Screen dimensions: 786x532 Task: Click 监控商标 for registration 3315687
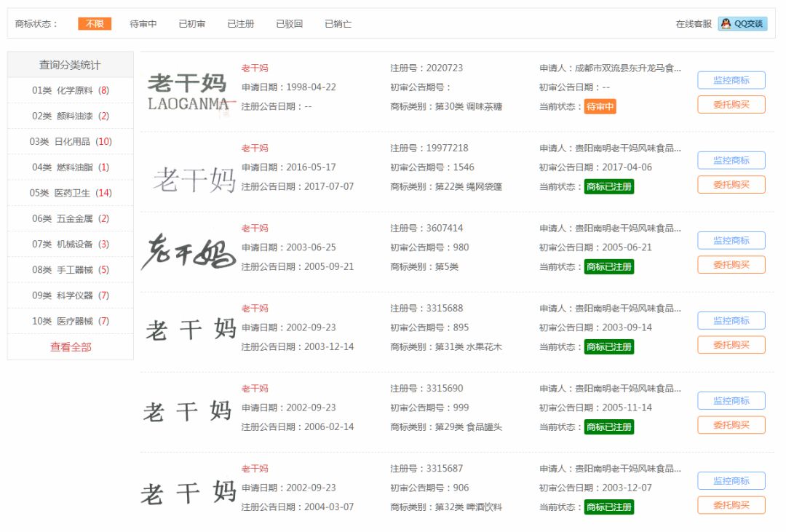731,481
